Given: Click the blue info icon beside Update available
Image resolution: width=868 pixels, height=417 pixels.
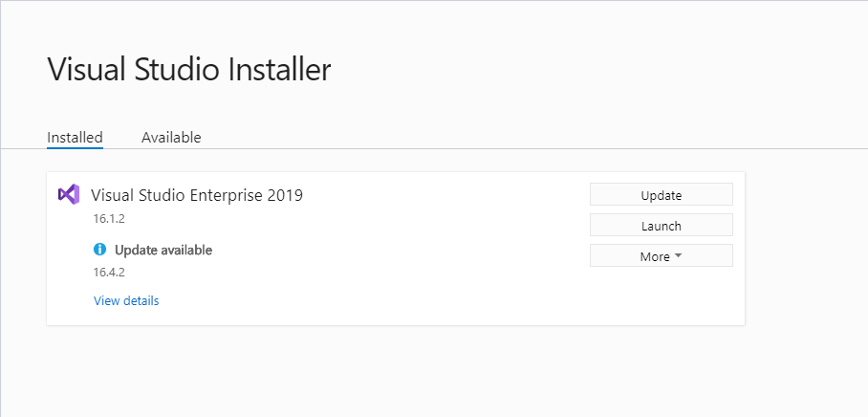Looking at the screenshot, I should pos(99,250).
